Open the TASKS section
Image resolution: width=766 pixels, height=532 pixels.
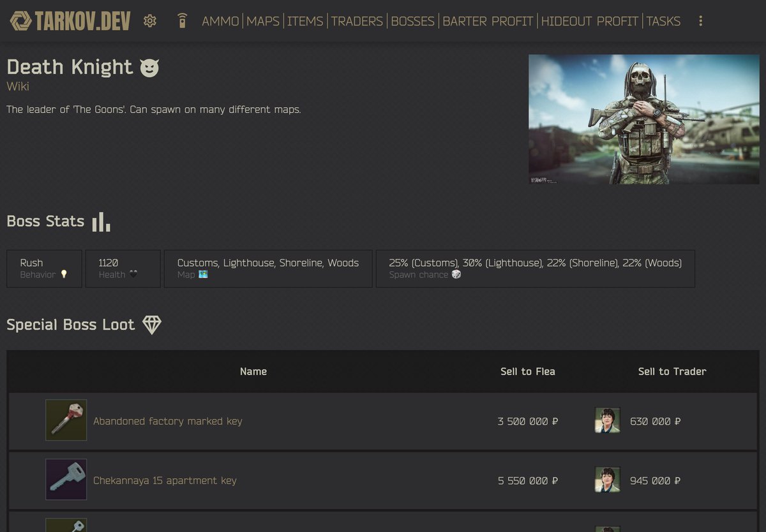pos(663,21)
